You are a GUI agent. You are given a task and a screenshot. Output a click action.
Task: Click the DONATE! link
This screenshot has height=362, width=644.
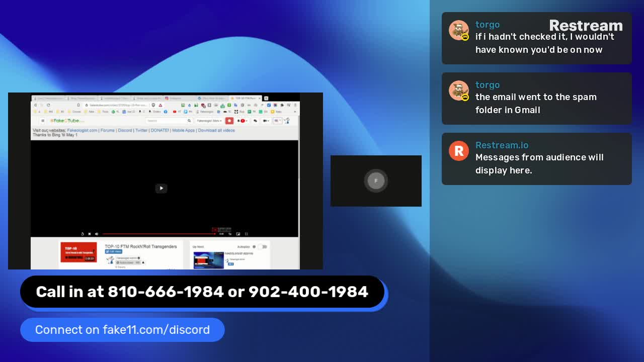(160, 130)
